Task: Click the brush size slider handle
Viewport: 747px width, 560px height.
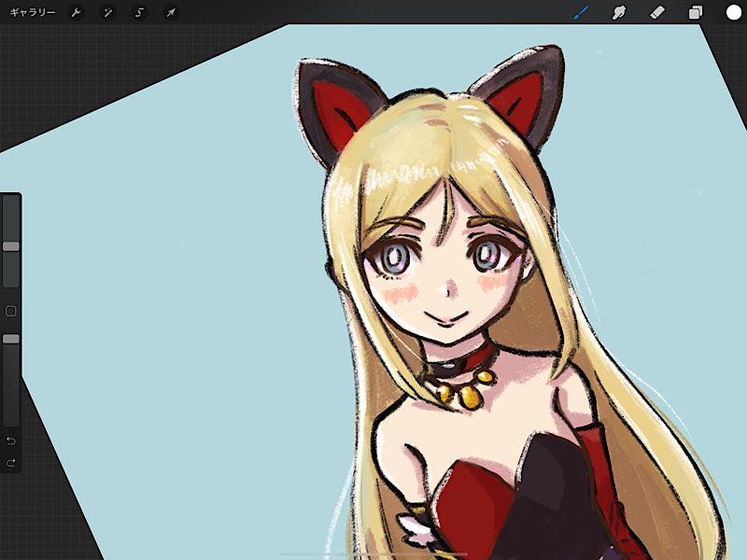Action: [x=11, y=246]
